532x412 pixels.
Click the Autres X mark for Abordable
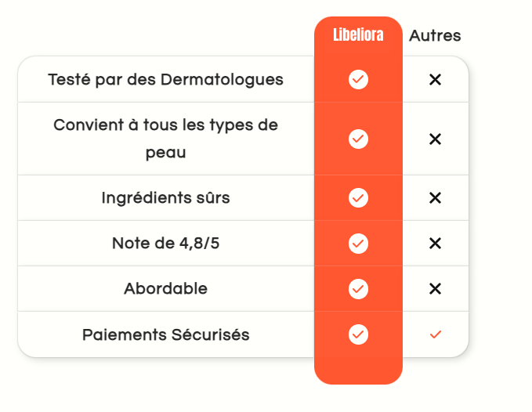(x=436, y=288)
